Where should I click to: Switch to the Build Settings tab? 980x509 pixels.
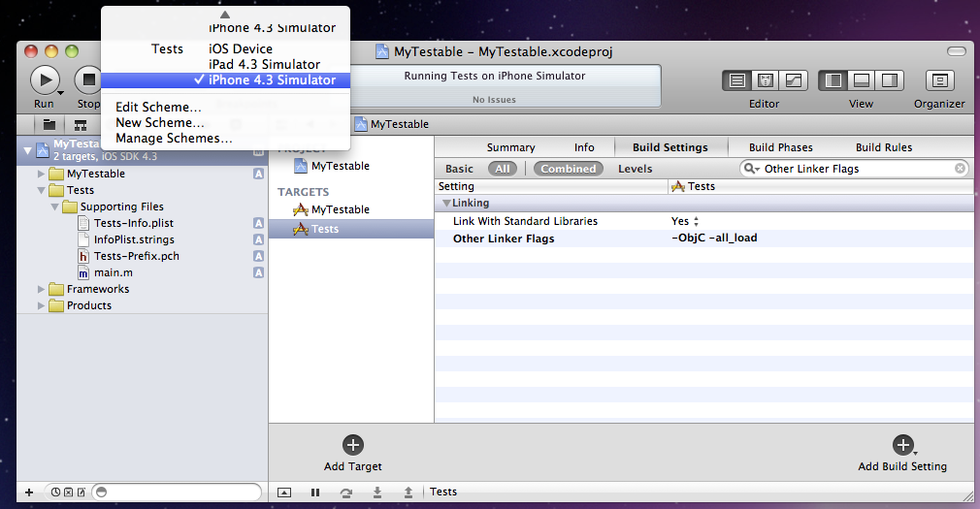(670, 147)
